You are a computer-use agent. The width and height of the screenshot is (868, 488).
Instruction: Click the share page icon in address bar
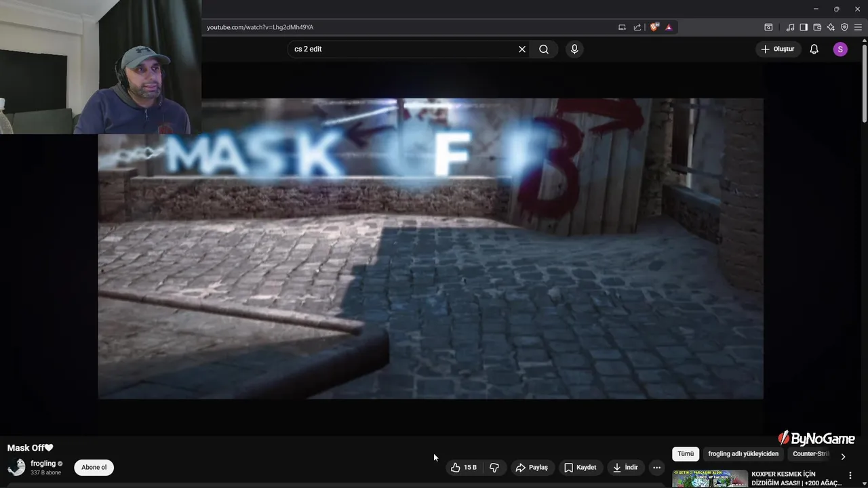637,27
